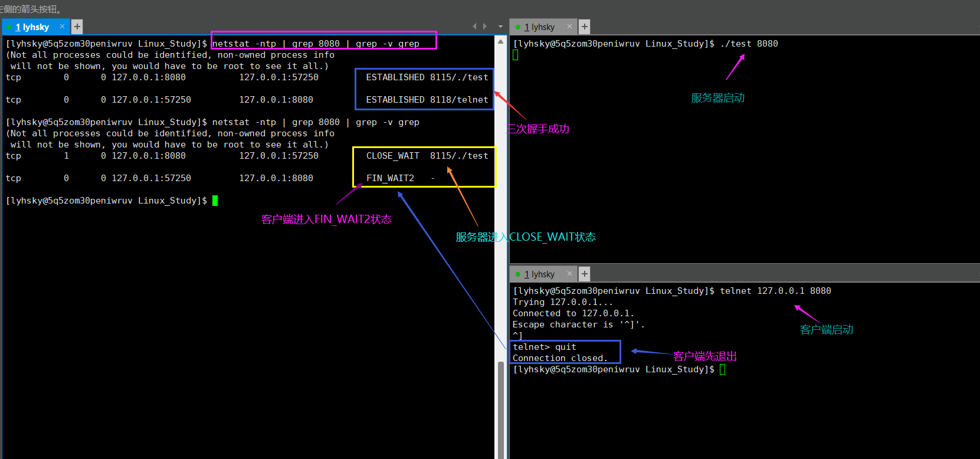The width and height of the screenshot is (980, 459).
Task: Open the tab list dropdown arrow
Action: 500,27
